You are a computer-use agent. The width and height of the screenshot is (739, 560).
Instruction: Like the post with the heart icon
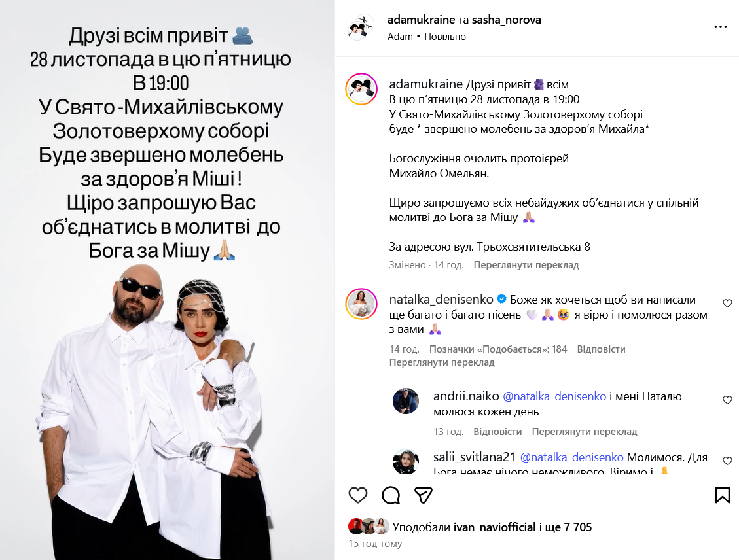point(357,495)
